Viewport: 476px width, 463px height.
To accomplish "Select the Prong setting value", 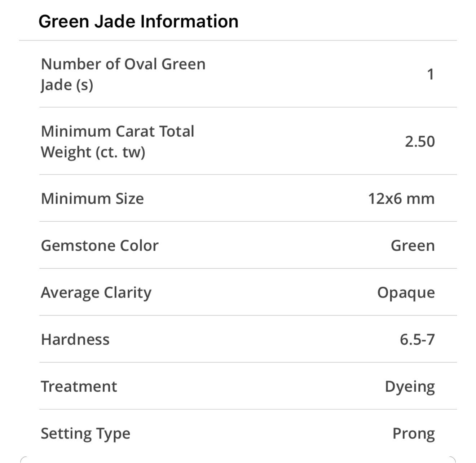I will (x=413, y=433).
